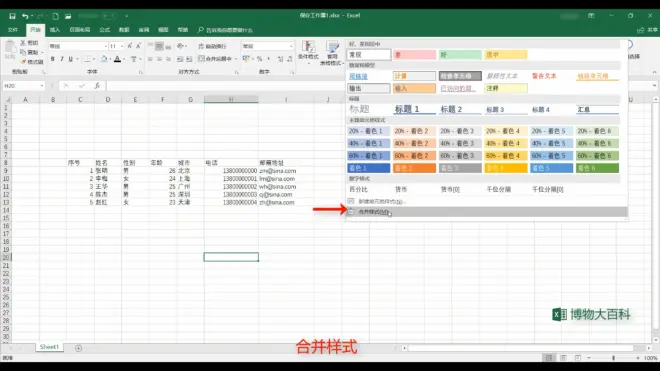Click the Format Painter (格式刷) brush icon

pyautogui.click(x=23, y=62)
